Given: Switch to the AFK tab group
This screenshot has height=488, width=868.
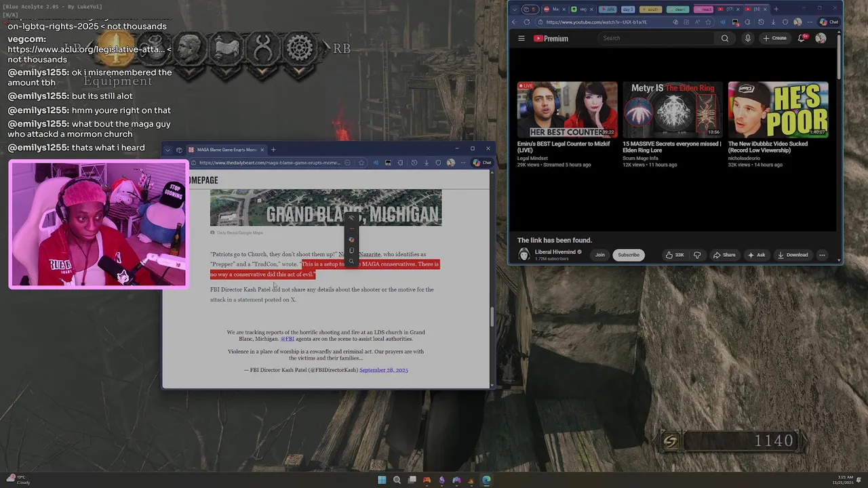Looking at the screenshot, I should coord(608,9).
